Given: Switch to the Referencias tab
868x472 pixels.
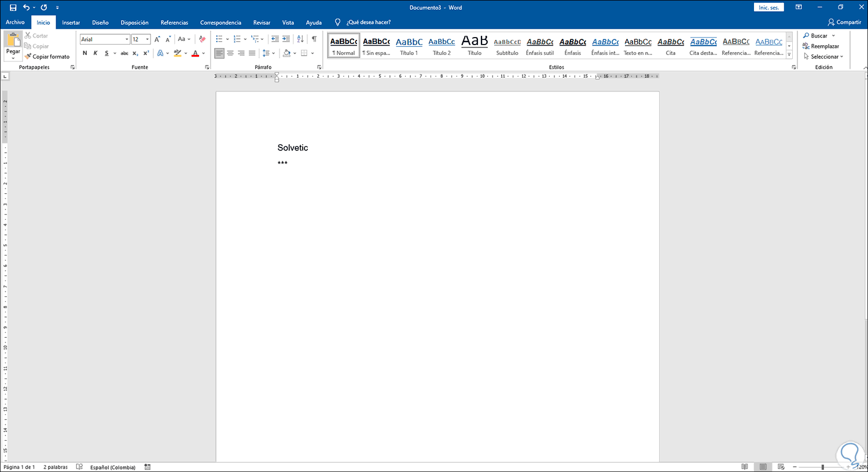Looking at the screenshot, I should pos(174,23).
